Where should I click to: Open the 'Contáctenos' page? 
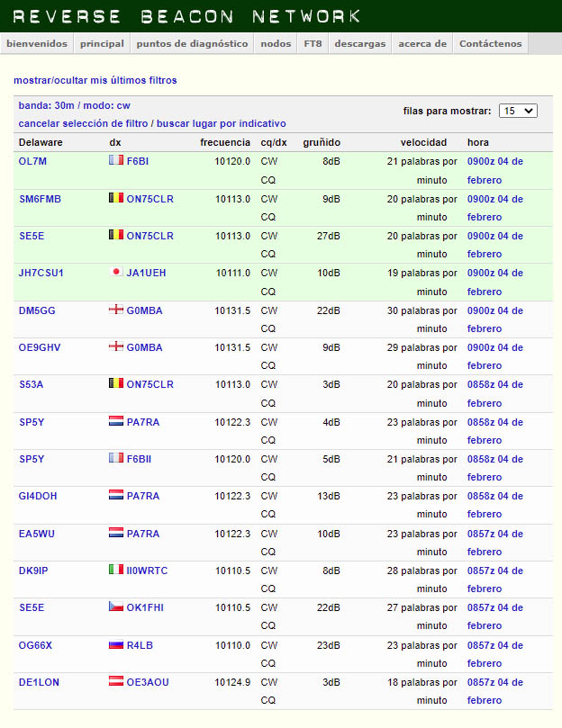click(x=490, y=43)
